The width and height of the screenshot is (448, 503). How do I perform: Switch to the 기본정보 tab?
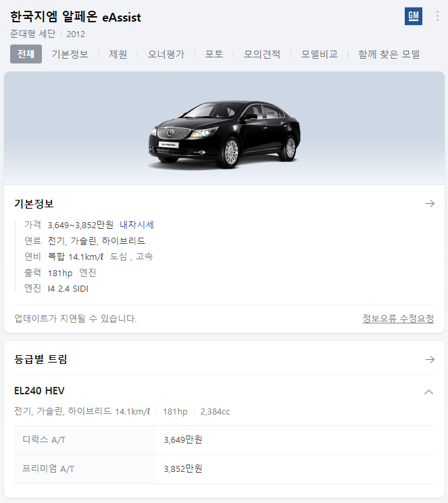pyautogui.click(x=70, y=54)
